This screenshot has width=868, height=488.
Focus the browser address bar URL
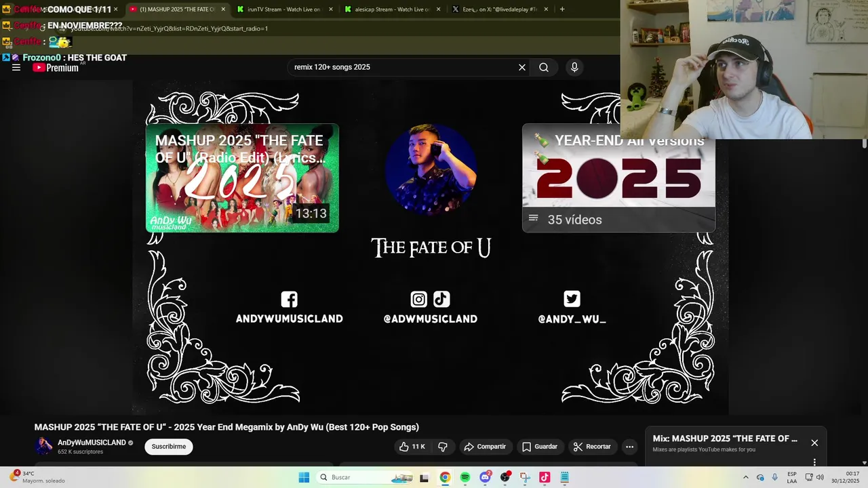(x=170, y=28)
